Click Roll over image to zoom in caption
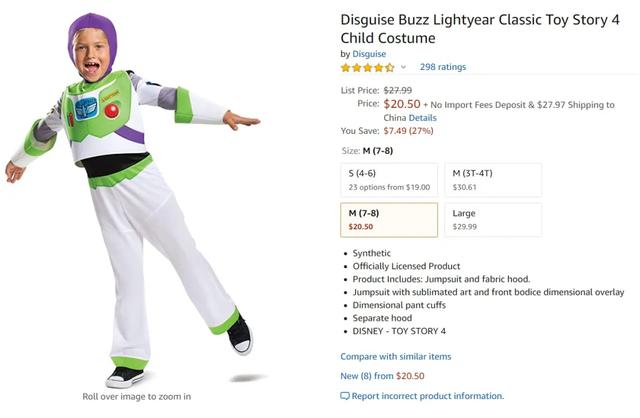 137,396
